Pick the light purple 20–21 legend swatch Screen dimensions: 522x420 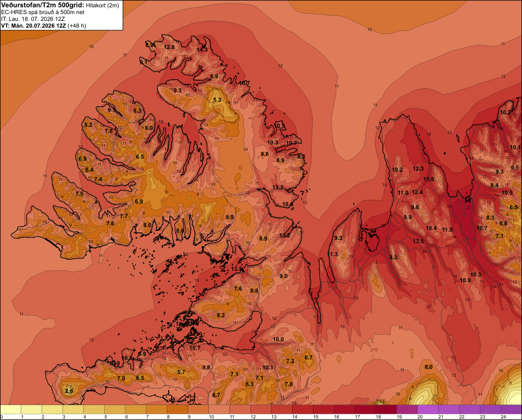[428, 410]
